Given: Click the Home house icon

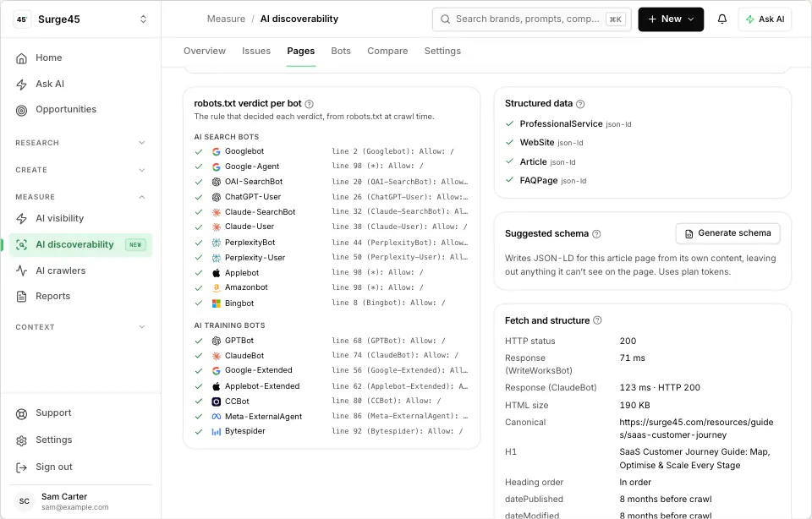Looking at the screenshot, I should tap(21, 58).
